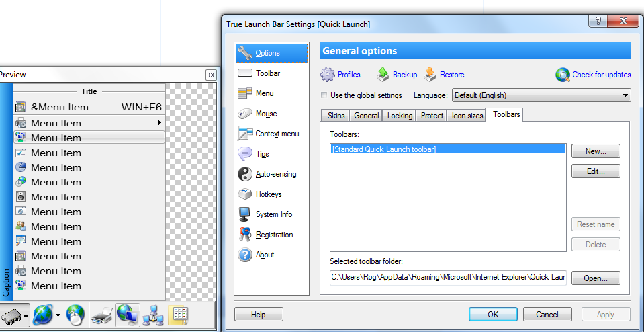Expand submenu arrow on second Menu Item
The width and height of the screenshot is (644, 332).
click(x=159, y=123)
